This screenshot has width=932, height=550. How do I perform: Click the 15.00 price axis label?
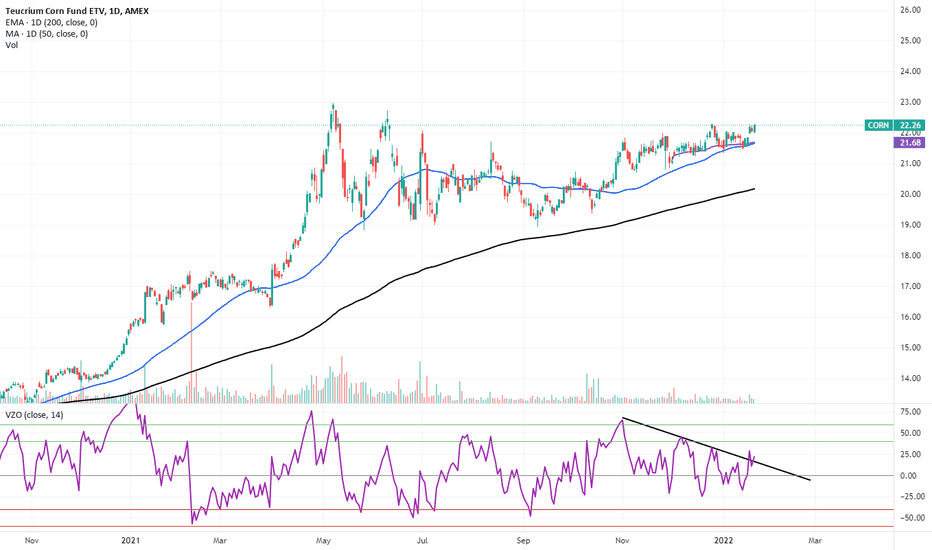[911, 348]
